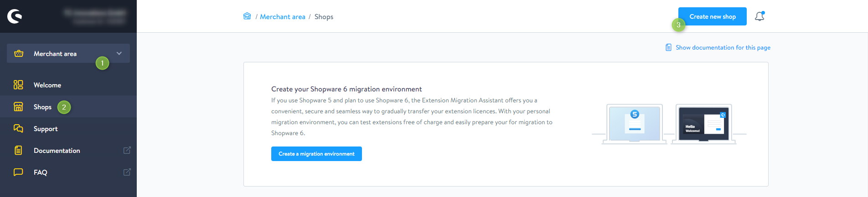Click the external link icon beside FAQ

coord(127,172)
